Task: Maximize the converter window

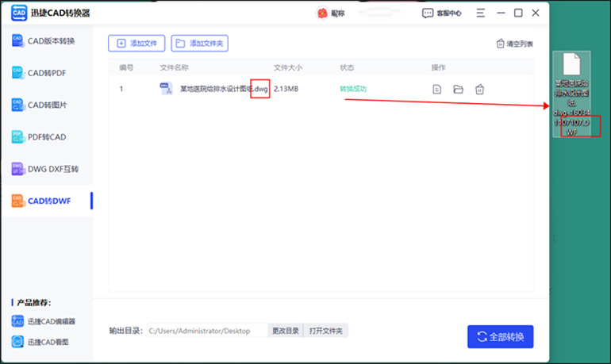Action: click(x=518, y=13)
